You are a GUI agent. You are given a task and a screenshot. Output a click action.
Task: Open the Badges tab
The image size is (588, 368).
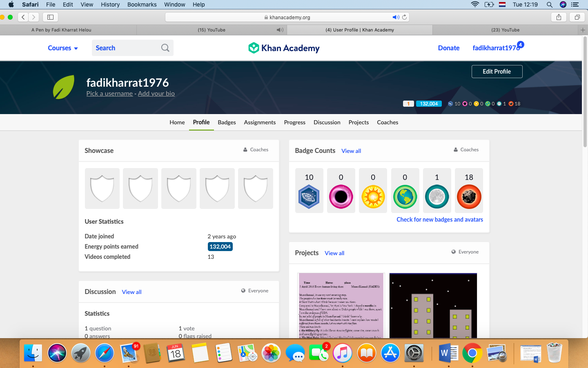[227, 122]
